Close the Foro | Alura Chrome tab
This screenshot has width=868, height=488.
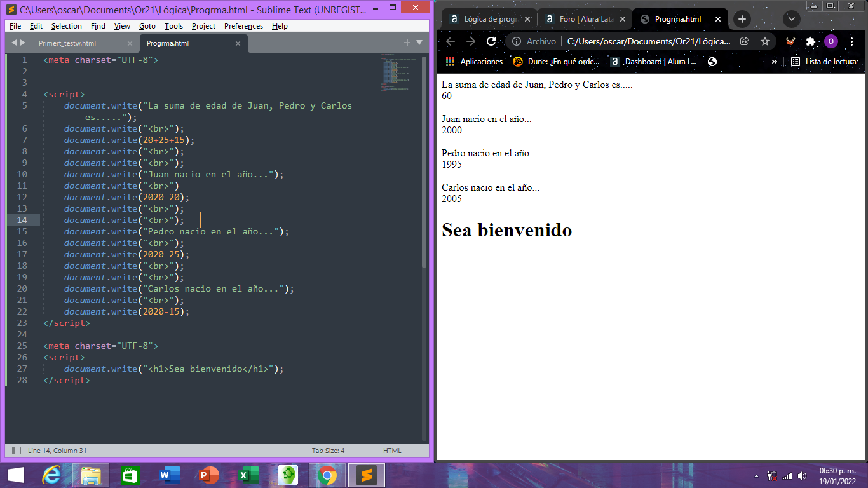click(623, 19)
